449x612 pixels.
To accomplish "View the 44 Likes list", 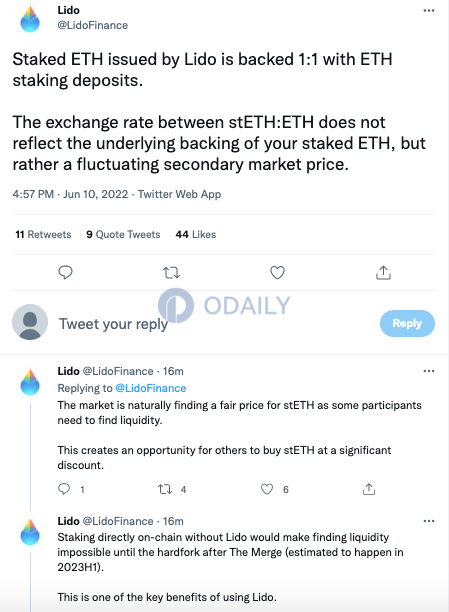I will [x=196, y=234].
